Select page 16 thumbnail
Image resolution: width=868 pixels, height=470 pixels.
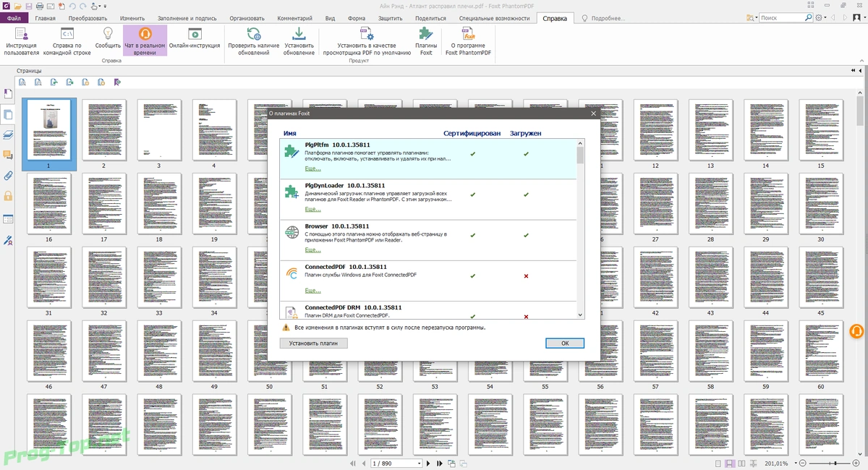pos(48,203)
